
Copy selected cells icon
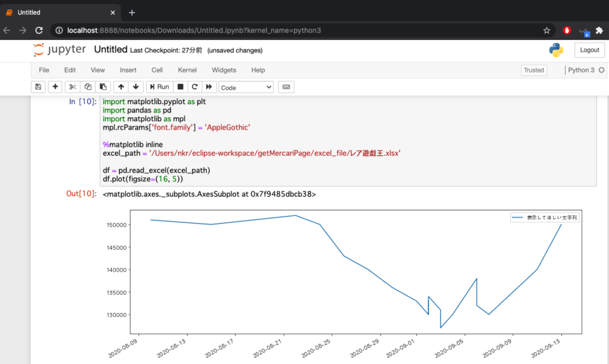click(x=88, y=87)
